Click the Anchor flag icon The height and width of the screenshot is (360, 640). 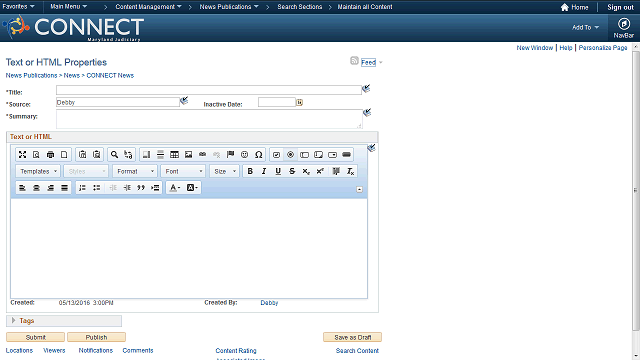pyautogui.click(x=230, y=155)
